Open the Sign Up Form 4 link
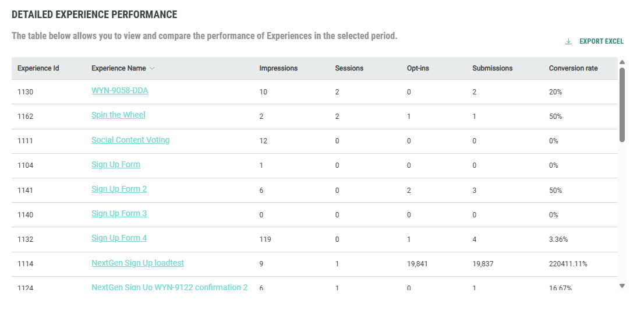This screenshot has height=310, width=644. coord(119,238)
